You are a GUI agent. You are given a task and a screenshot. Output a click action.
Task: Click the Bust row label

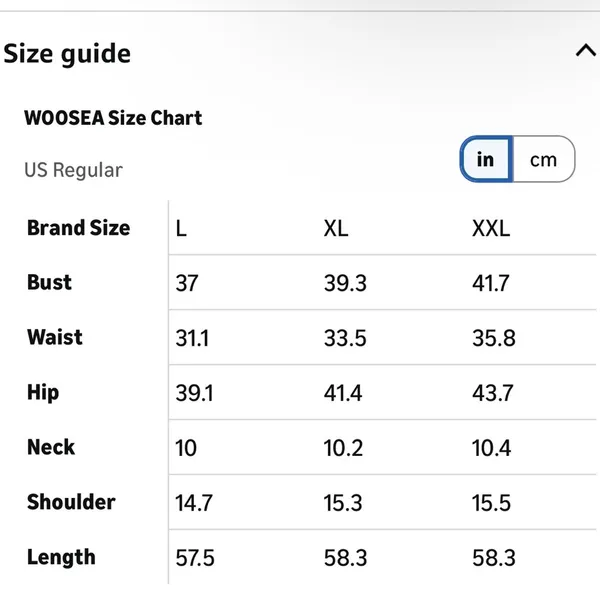tap(49, 282)
